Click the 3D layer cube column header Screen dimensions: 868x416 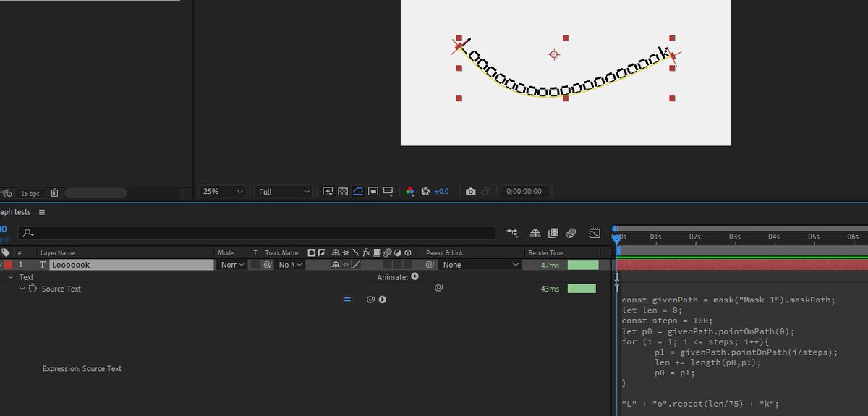409,252
